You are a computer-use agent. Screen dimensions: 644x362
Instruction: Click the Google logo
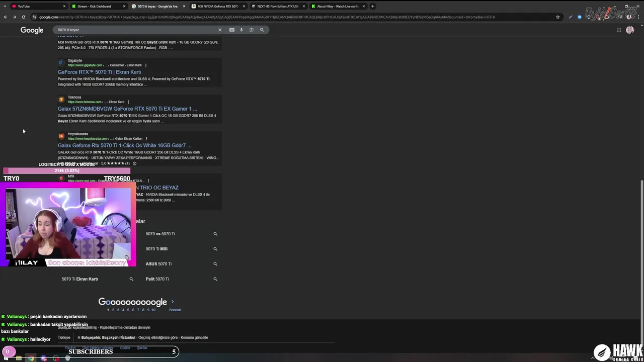tap(32, 30)
